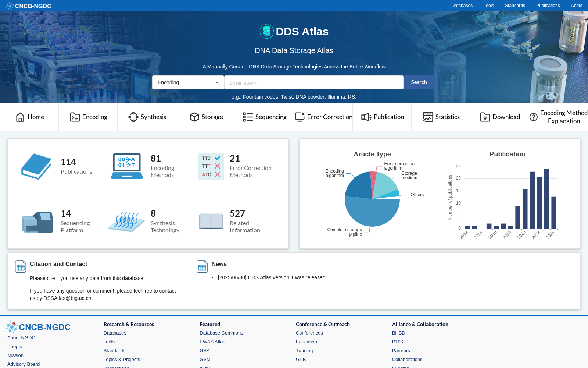Focus the Enter query search field
This screenshot has width=588, height=368.
[314, 82]
